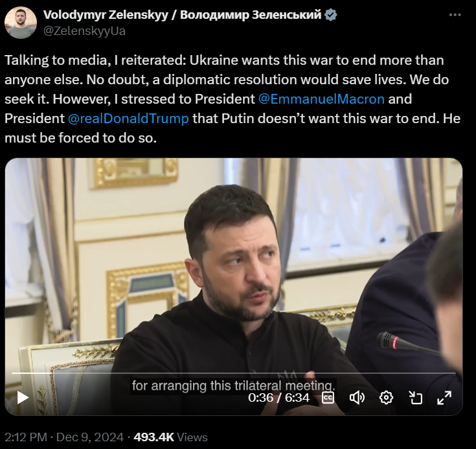
Task: Seek along the video progress bar
Action: click(x=233, y=373)
